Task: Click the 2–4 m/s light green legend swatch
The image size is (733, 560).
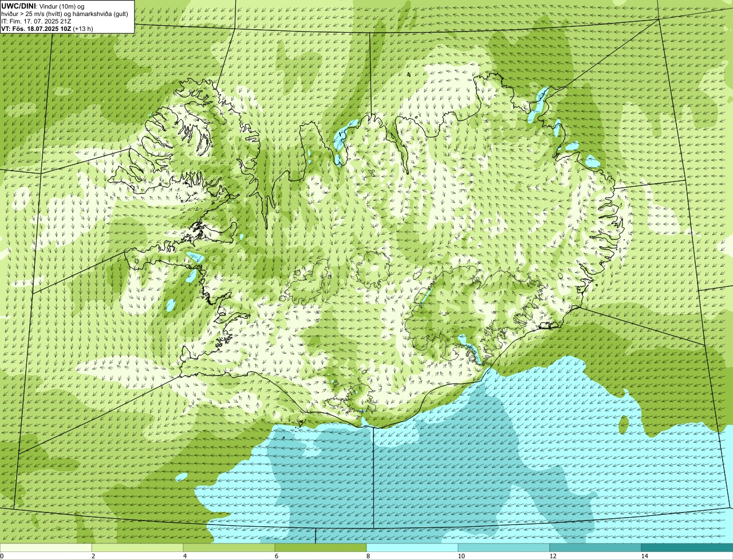Action: coord(137,547)
